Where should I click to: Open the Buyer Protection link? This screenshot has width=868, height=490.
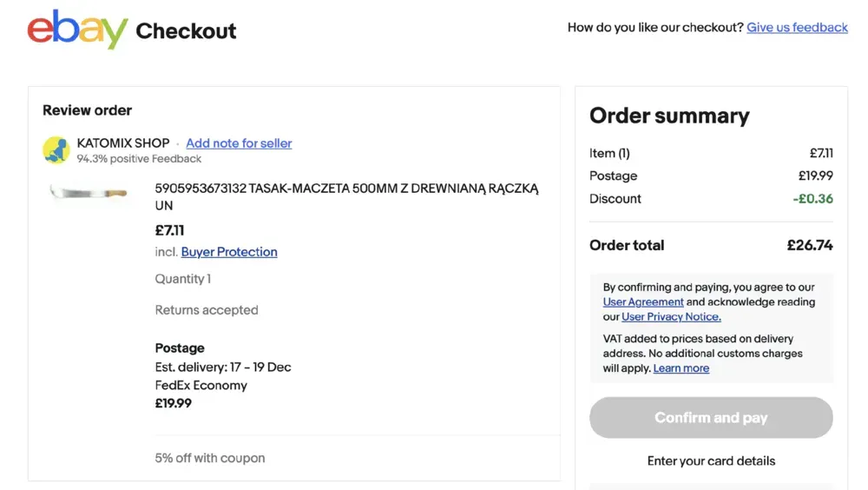coord(229,252)
